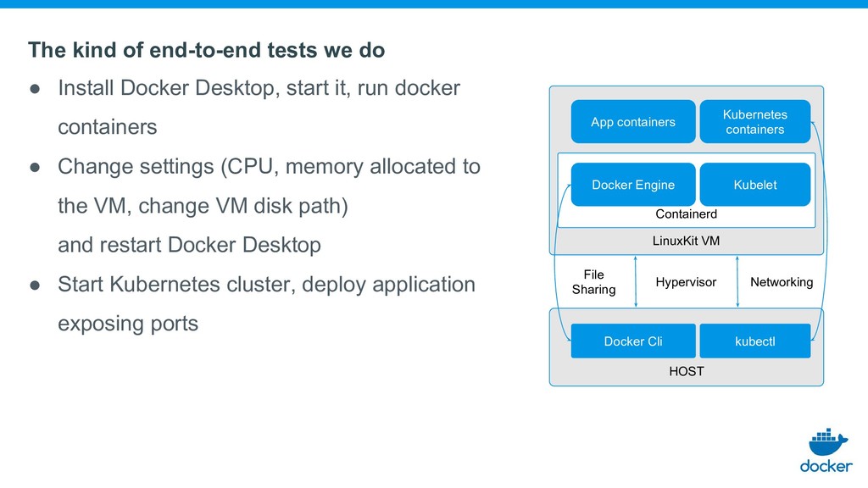Click the Containerd label
This screenshot has width=868, height=488.
(686, 214)
